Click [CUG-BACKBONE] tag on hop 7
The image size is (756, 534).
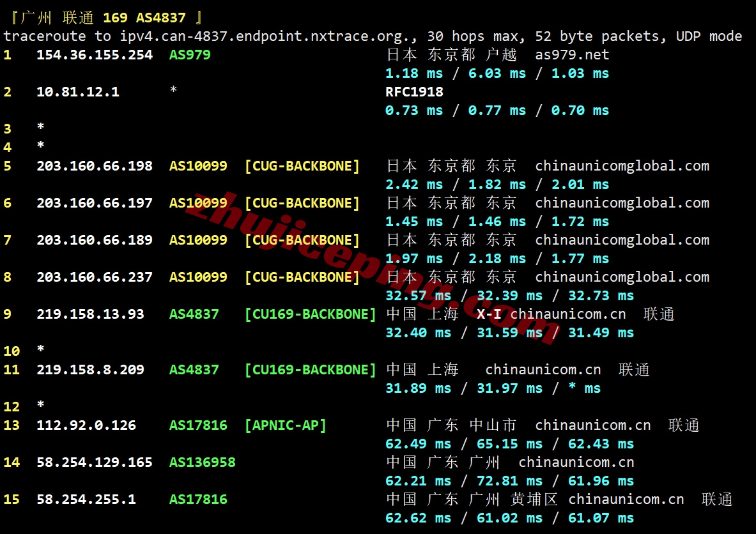point(302,241)
